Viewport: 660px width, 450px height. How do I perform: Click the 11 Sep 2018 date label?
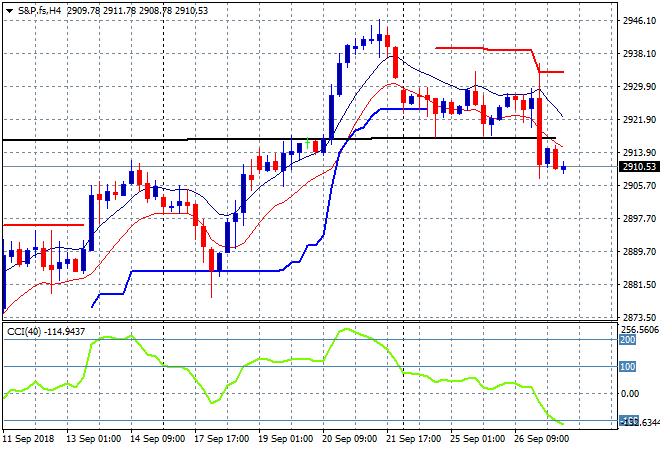pyautogui.click(x=28, y=439)
